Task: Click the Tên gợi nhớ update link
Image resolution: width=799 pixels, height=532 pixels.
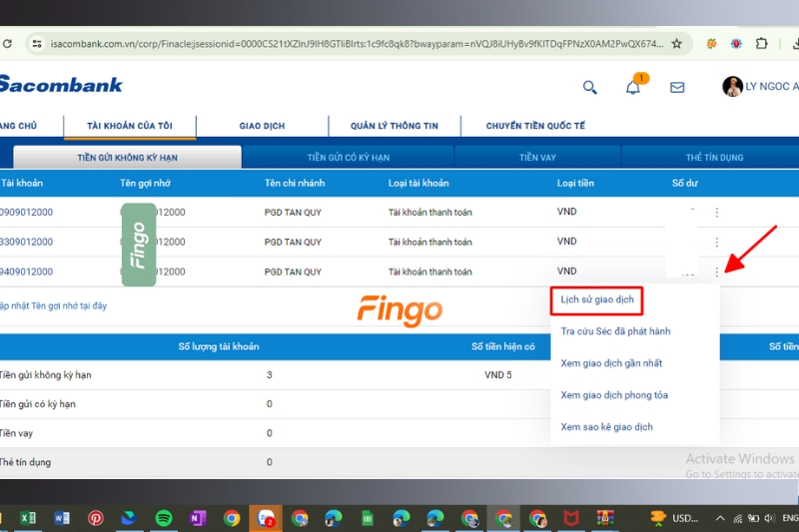Action: tap(53, 306)
